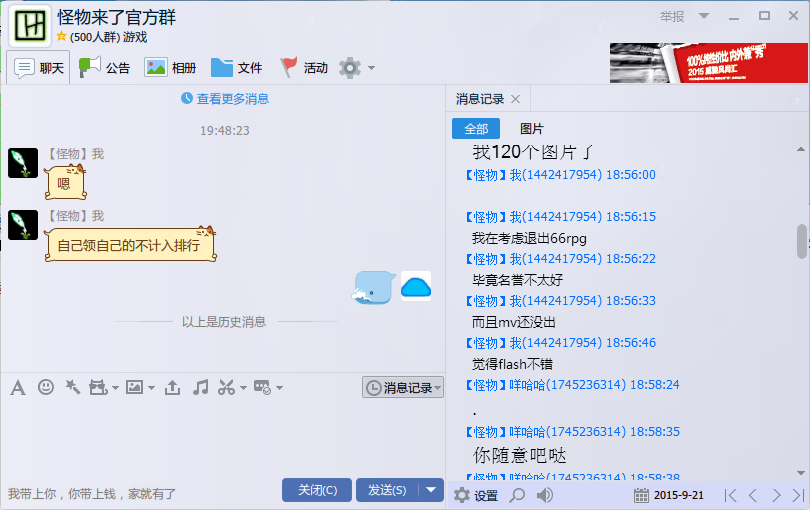Click the window shake gift icon
This screenshot has width=810, height=510.
tap(98, 387)
